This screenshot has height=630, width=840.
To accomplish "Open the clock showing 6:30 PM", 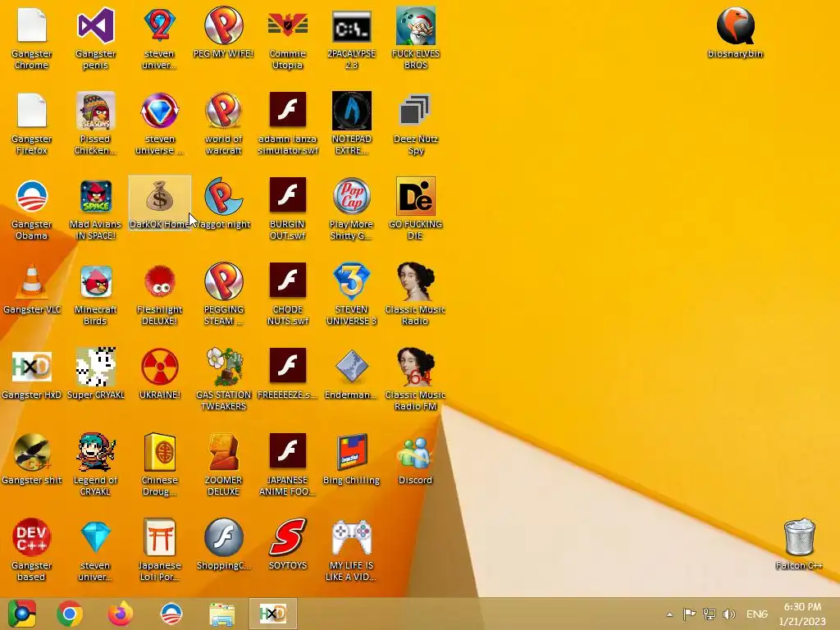I will coord(802,614).
